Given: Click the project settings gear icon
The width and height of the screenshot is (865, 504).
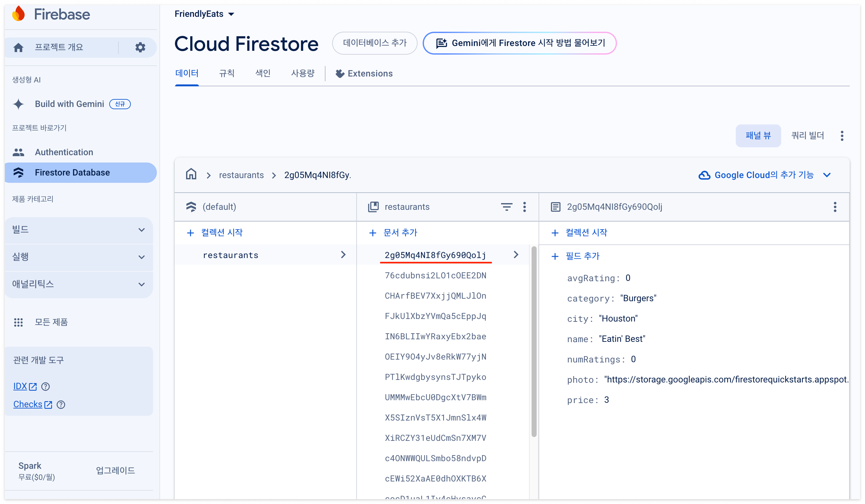Looking at the screenshot, I should tap(140, 47).
